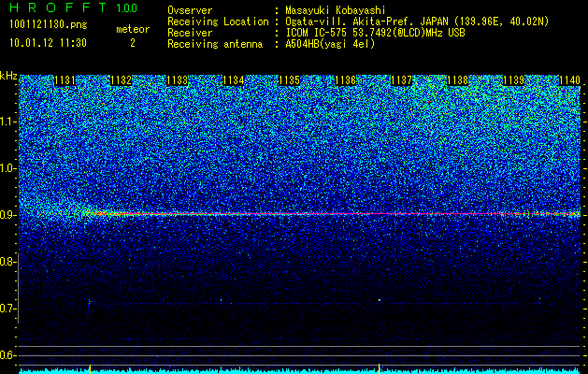
Task: Click the Ogata-vill. Akita-Pref. JAPAN location text
Action: (417, 22)
